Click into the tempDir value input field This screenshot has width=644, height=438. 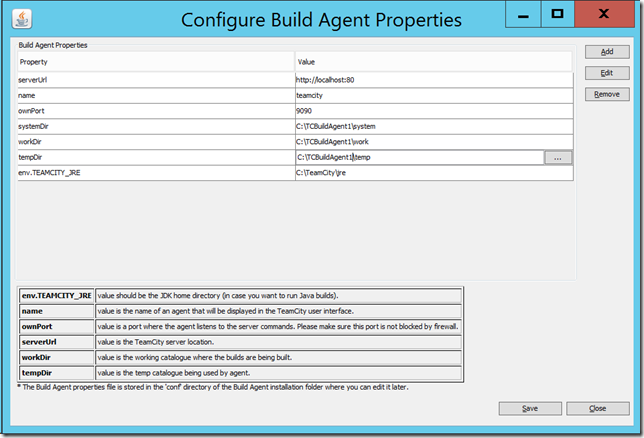pos(419,157)
